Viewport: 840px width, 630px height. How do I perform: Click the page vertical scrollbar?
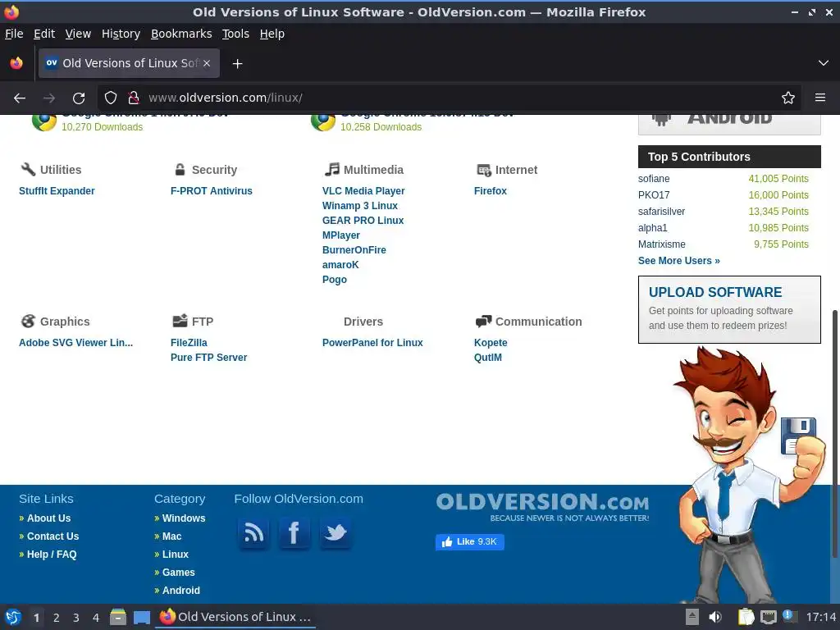pyautogui.click(x=835, y=434)
